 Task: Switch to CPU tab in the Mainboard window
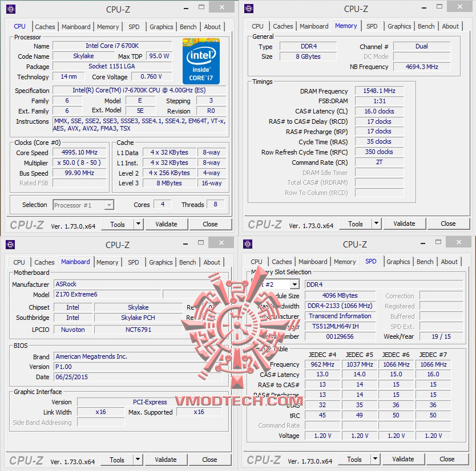(x=19, y=262)
